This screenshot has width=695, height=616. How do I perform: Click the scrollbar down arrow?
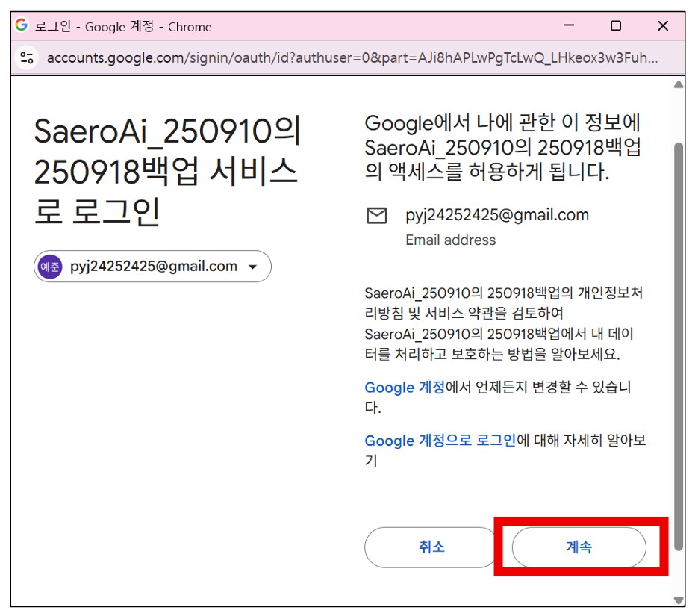(678, 600)
